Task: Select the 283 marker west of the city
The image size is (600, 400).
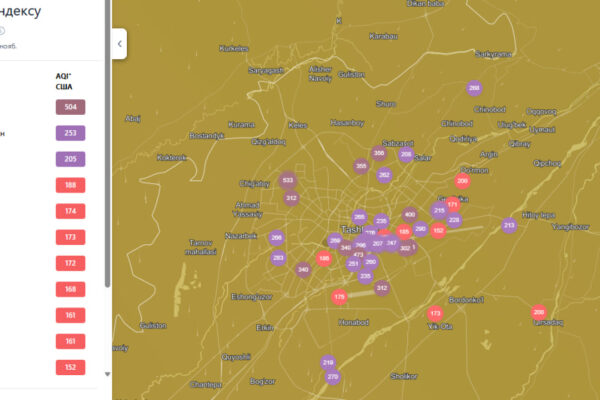Action: tap(278, 258)
